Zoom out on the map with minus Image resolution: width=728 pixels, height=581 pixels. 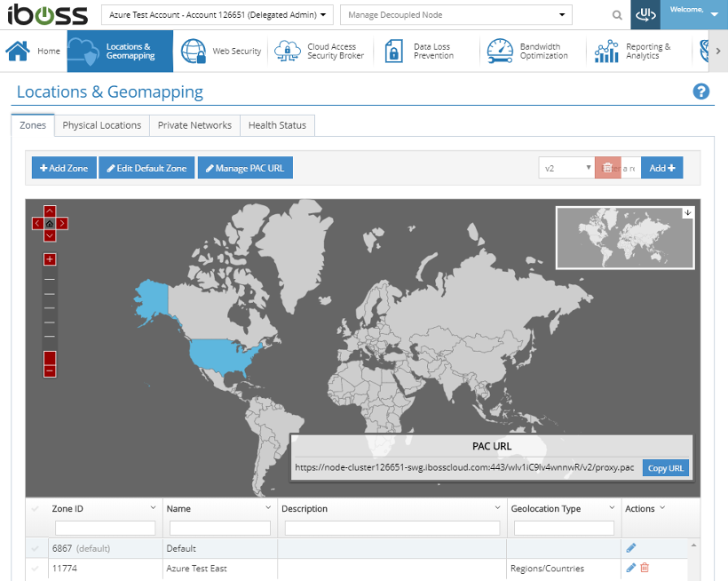[50, 371]
